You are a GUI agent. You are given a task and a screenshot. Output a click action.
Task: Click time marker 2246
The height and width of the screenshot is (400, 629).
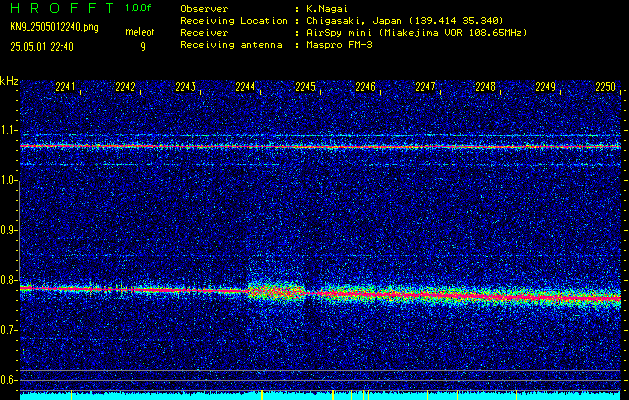point(365,87)
